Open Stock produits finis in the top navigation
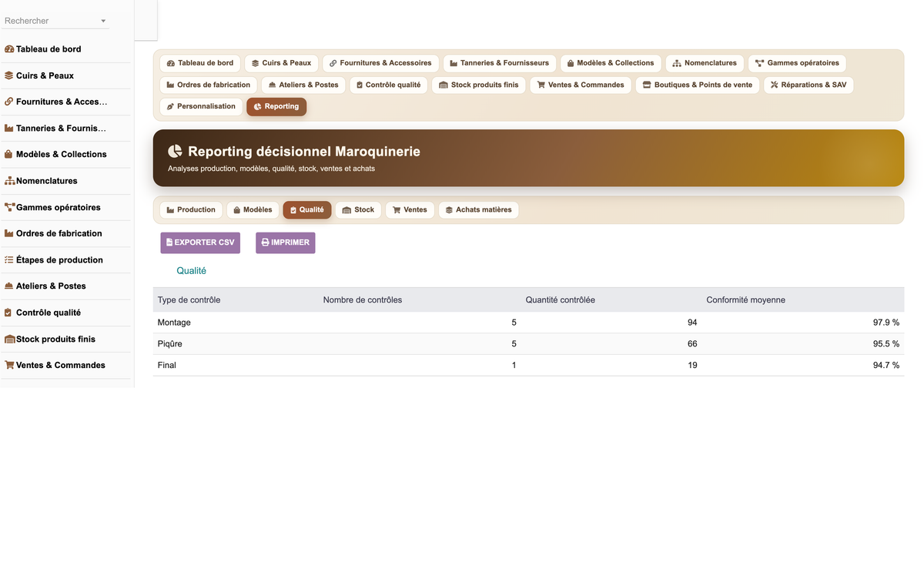This screenshot has height=572, width=924. point(479,85)
